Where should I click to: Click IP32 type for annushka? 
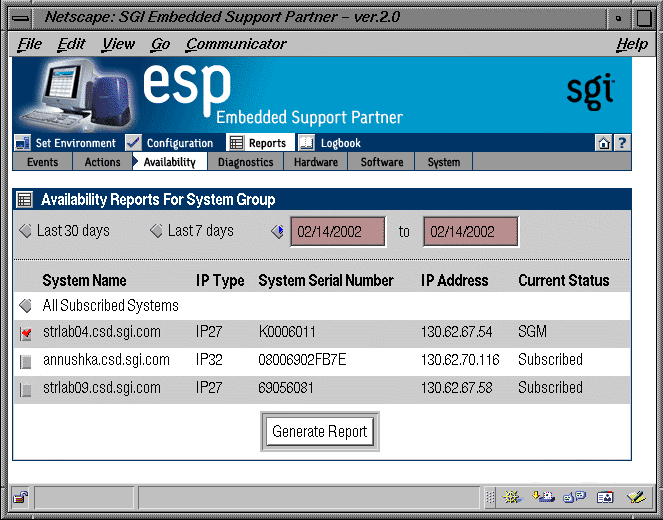point(209,360)
